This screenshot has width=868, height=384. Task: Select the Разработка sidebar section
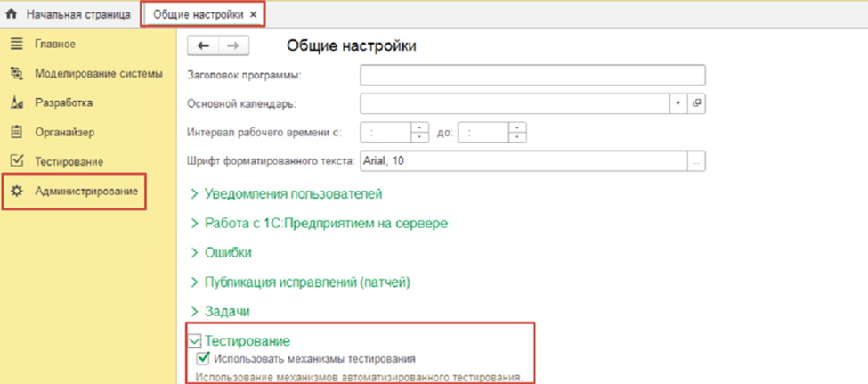pyautogui.click(x=63, y=102)
